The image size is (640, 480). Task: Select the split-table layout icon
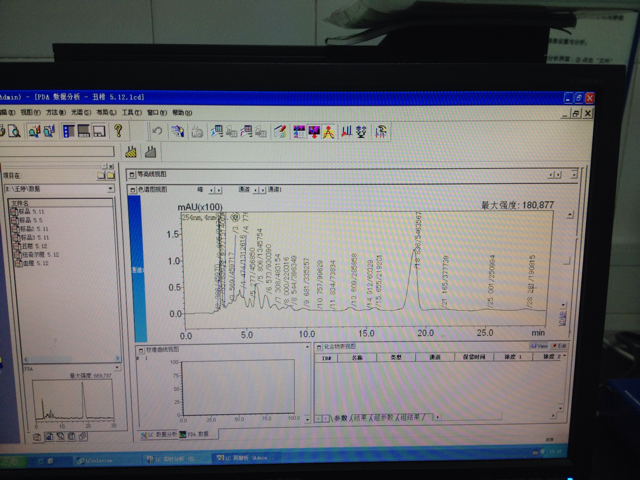[84, 131]
